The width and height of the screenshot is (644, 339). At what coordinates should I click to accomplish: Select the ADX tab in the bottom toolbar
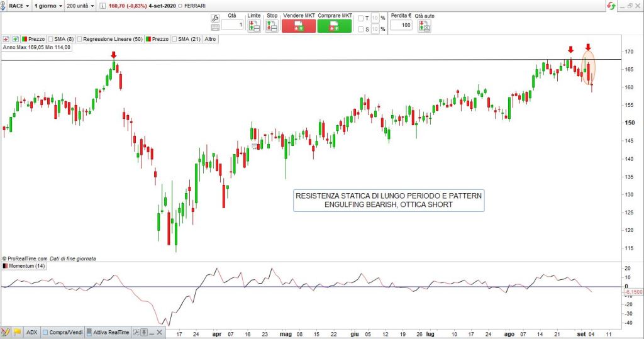[x=31, y=332]
